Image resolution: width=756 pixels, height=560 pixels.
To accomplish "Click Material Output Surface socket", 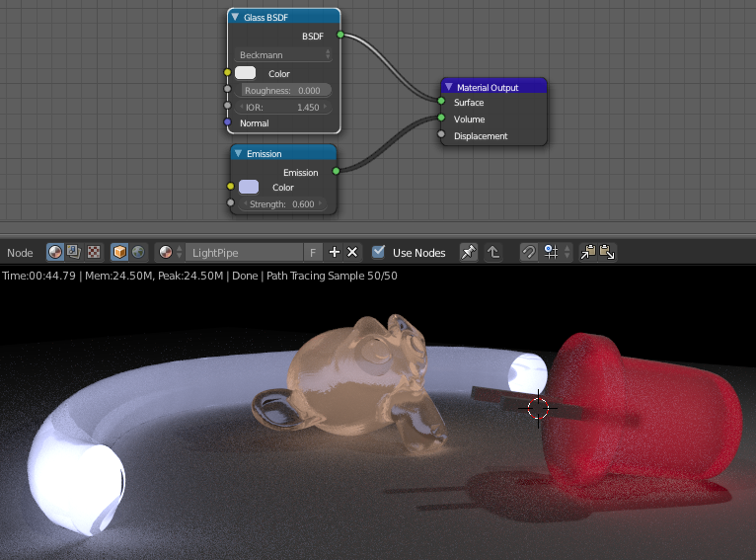I will coord(441,101).
